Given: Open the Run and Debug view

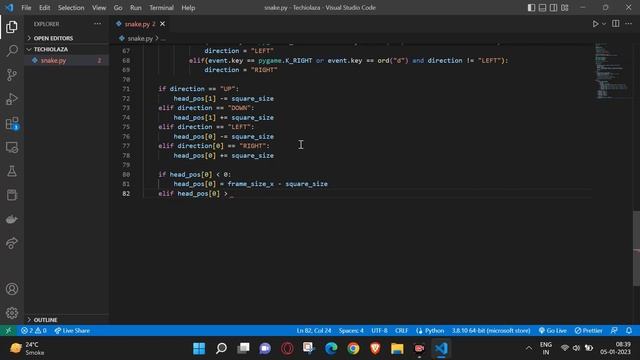Looking at the screenshot, I should coord(12,99).
